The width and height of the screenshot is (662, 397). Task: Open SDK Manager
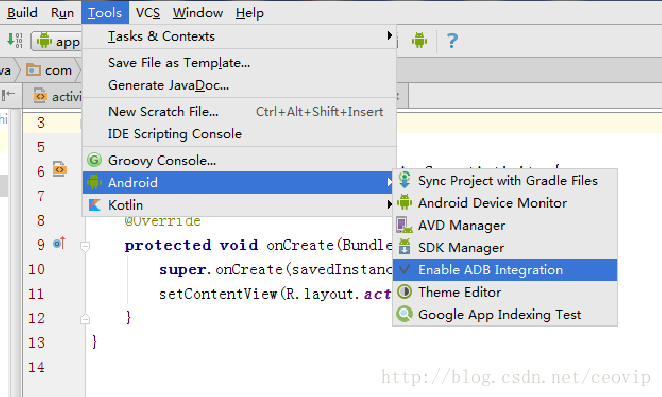coord(505,248)
